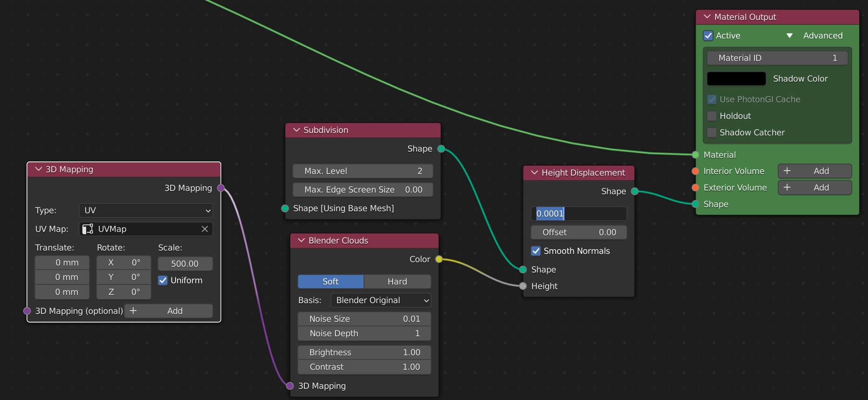Screen dimensions: 868x400
Task: Open the Basis dropdown showing Blender Original
Action: coord(381,300)
